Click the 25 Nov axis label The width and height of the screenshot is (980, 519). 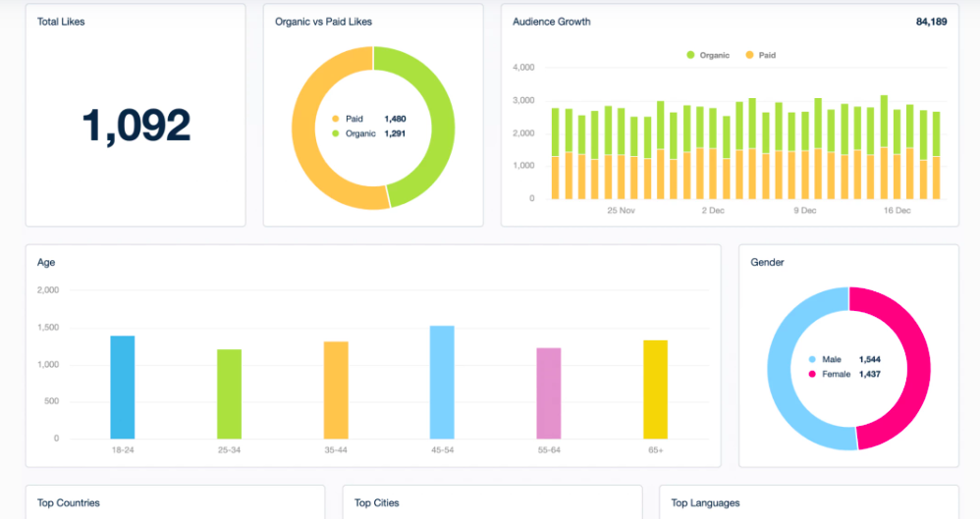621,211
